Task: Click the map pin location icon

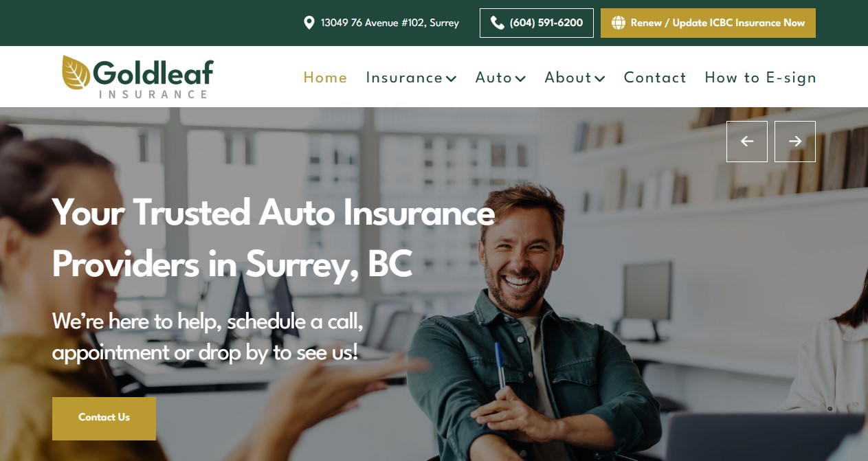Action: pyautogui.click(x=309, y=23)
